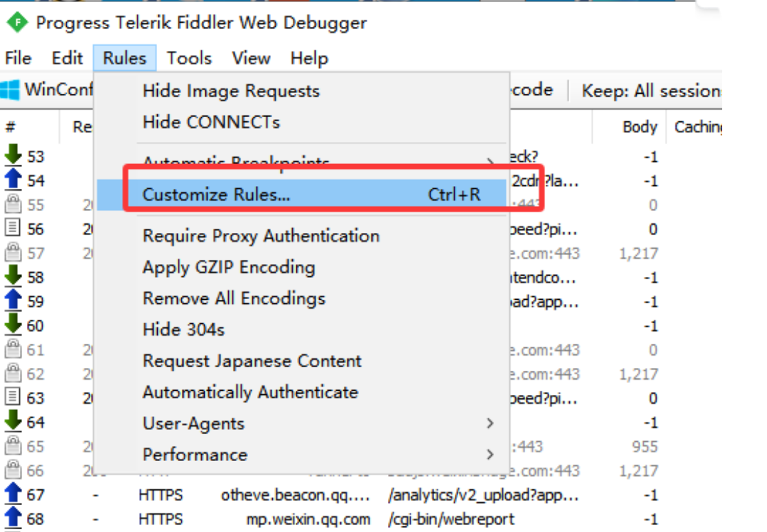Select session 56 document icon
The width and height of the screenshot is (767, 532).
[x=12, y=228]
